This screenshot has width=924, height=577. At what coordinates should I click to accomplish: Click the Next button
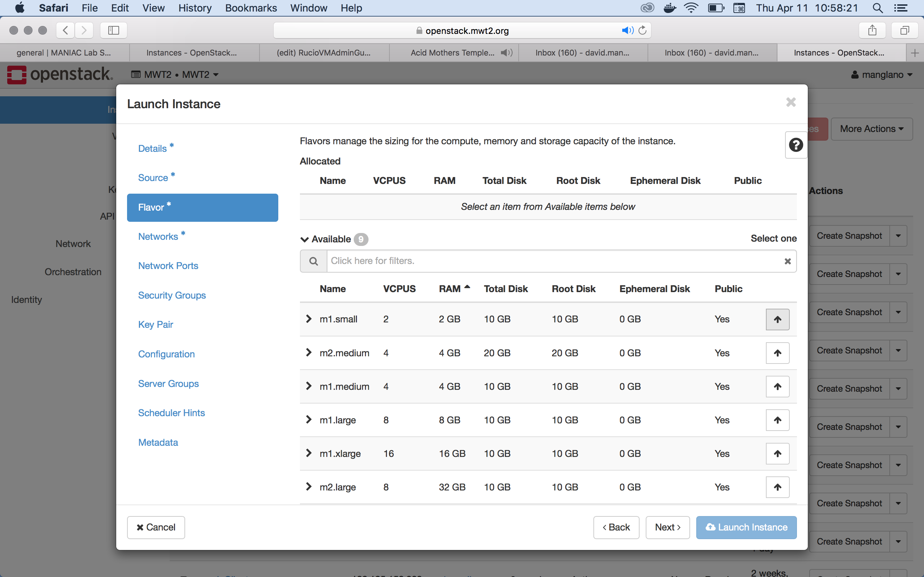tap(667, 527)
